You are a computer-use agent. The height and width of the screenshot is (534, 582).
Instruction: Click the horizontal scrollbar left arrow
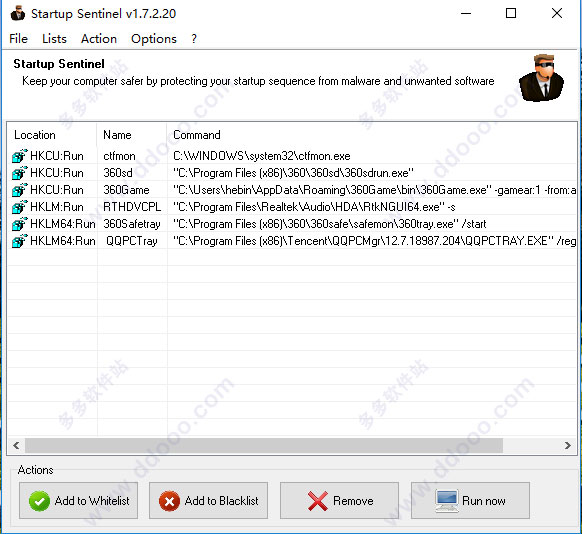(16, 445)
